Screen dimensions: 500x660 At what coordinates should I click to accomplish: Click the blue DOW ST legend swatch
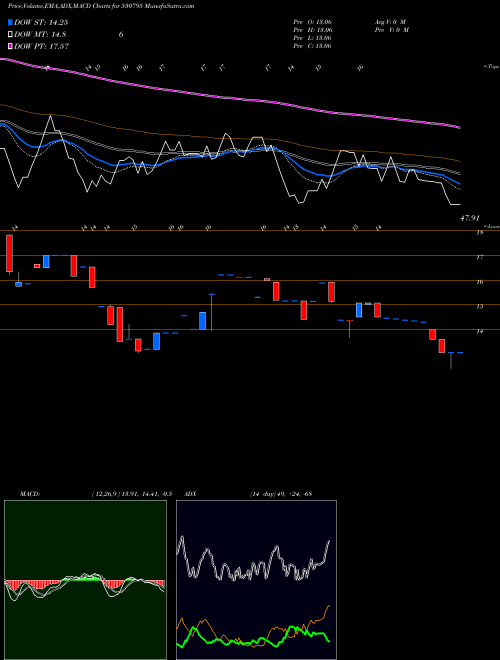[10, 22]
